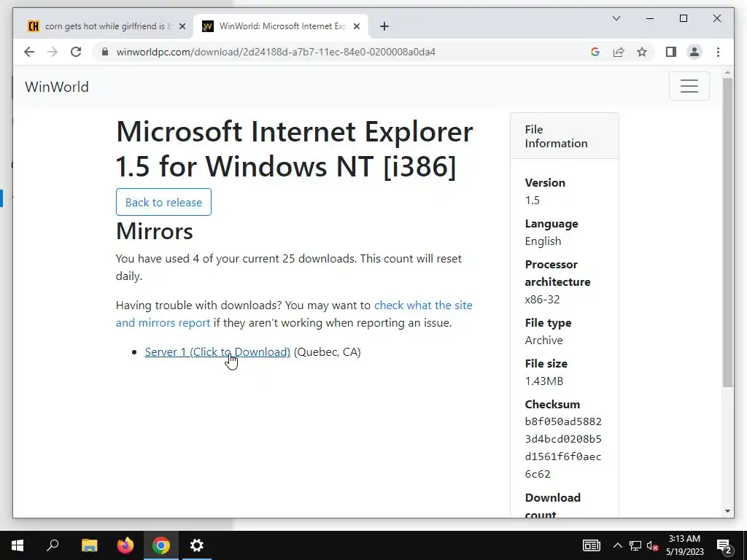The width and height of the screenshot is (747, 560).
Task: Open the Google icon in the address bar
Action: tap(595, 52)
